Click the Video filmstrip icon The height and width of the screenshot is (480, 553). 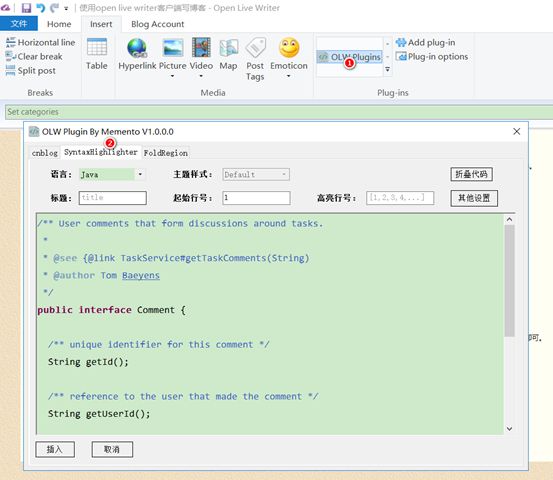point(201,48)
